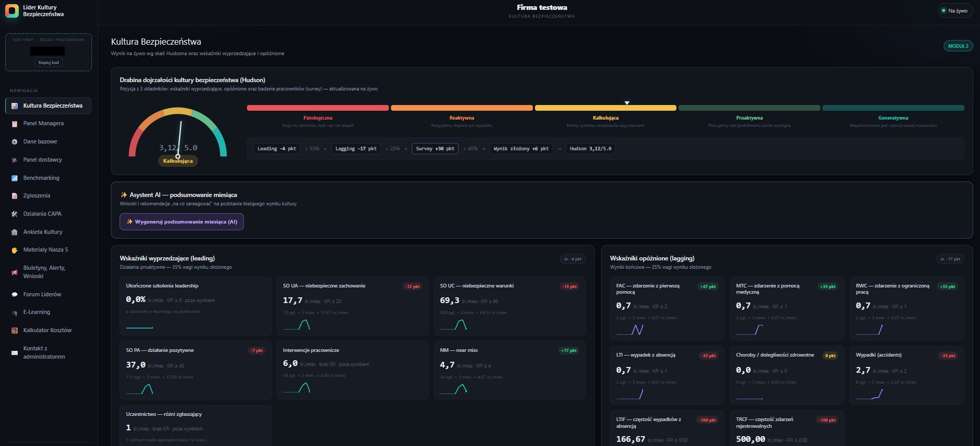Viewport: 980px width, 446px height.
Task: Copy the company code with Kopiuj kod
Action: pyautogui.click(x=49, y=62)
